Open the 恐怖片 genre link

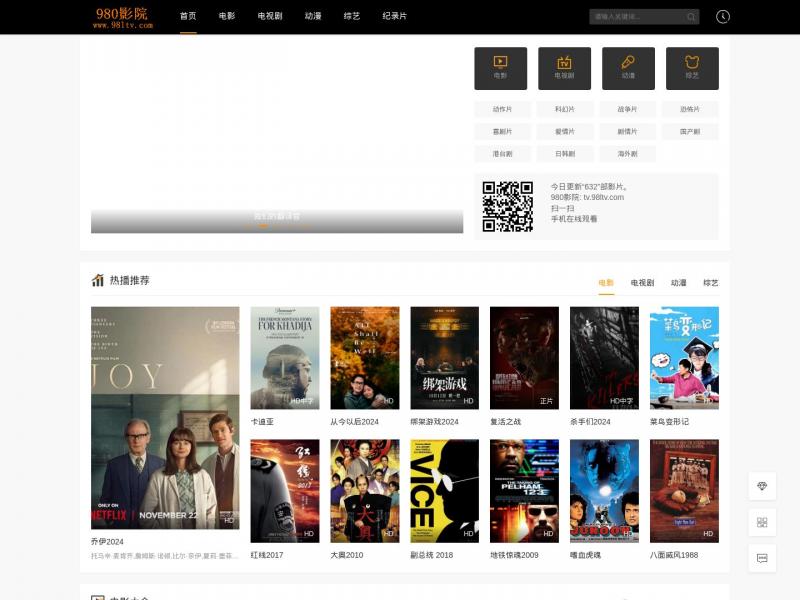click(690, 109)
